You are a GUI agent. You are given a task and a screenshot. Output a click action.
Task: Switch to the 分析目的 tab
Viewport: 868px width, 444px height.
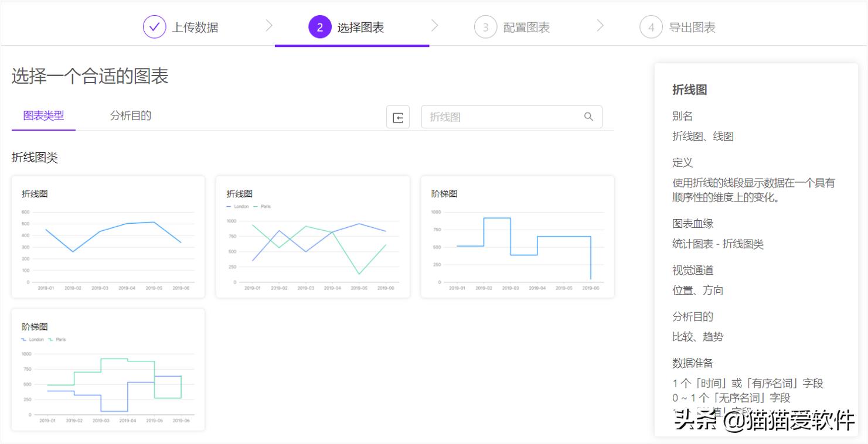click(130, 115)
